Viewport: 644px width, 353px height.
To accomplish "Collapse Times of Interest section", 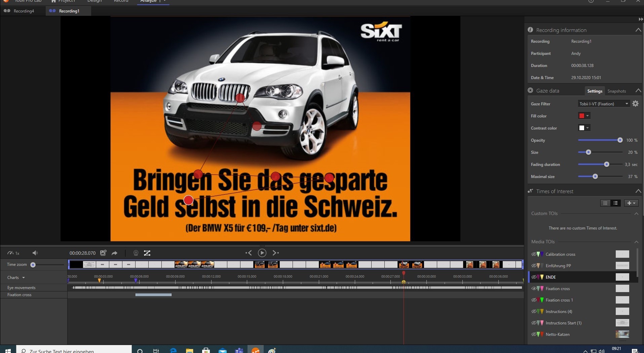I will pos(638,191).
